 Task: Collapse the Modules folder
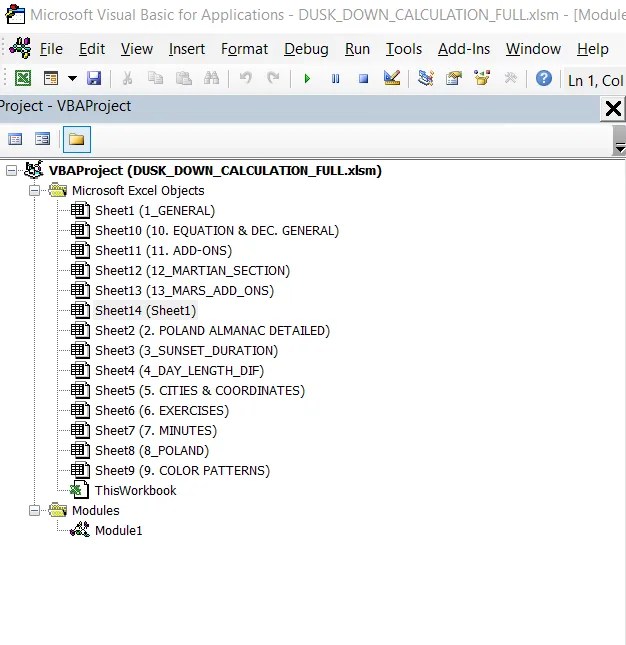pyautogui.click(x=35, y=510)
